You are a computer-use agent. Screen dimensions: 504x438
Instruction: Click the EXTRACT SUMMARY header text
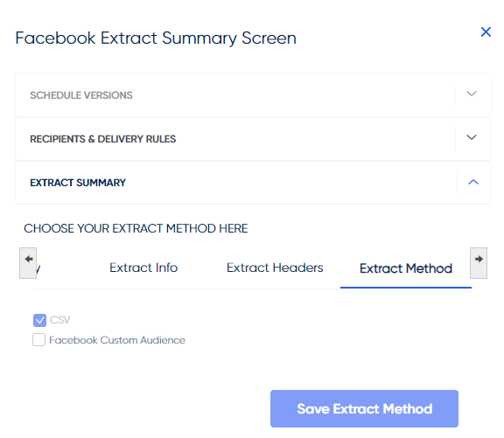click(78, 183)
